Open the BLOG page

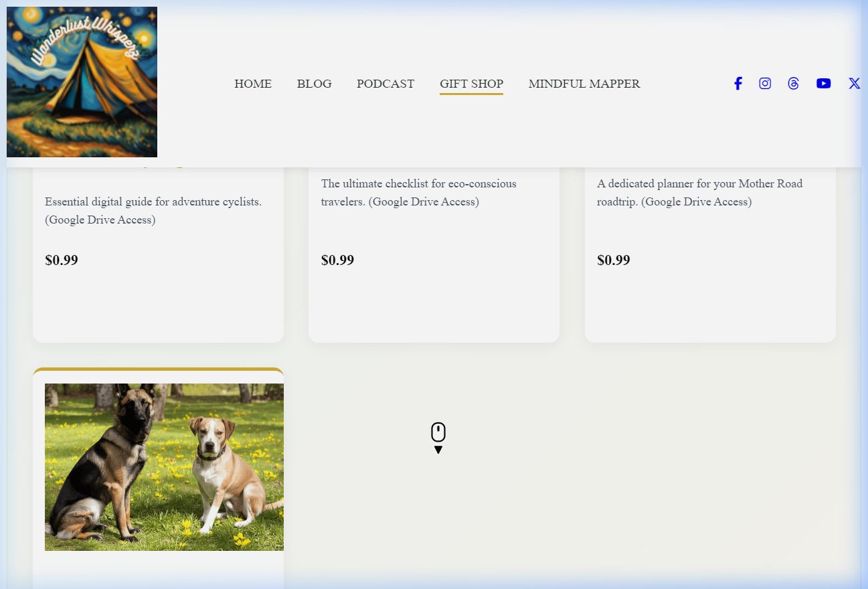(314, 84)
